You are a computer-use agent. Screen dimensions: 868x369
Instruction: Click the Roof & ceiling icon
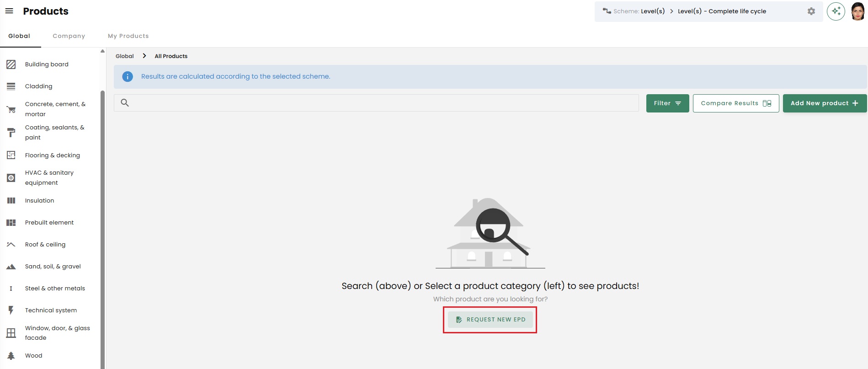coord(11,245)
